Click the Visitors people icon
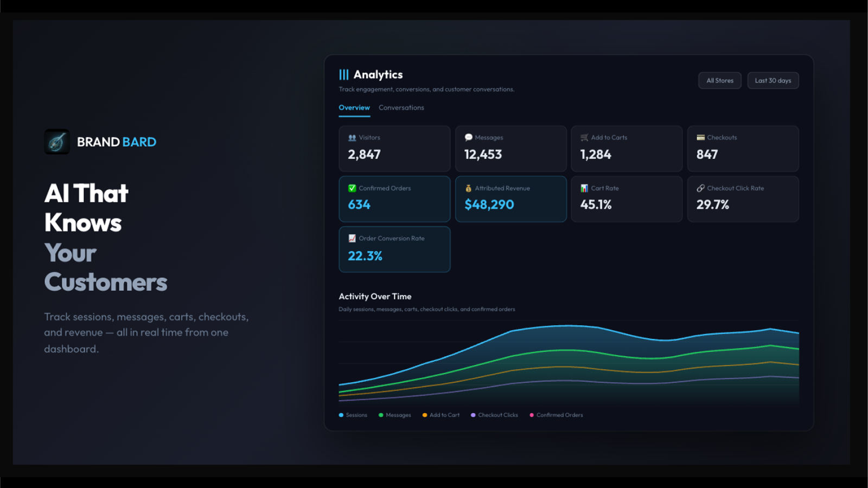 pyautogui.click(x=352, y=138)
